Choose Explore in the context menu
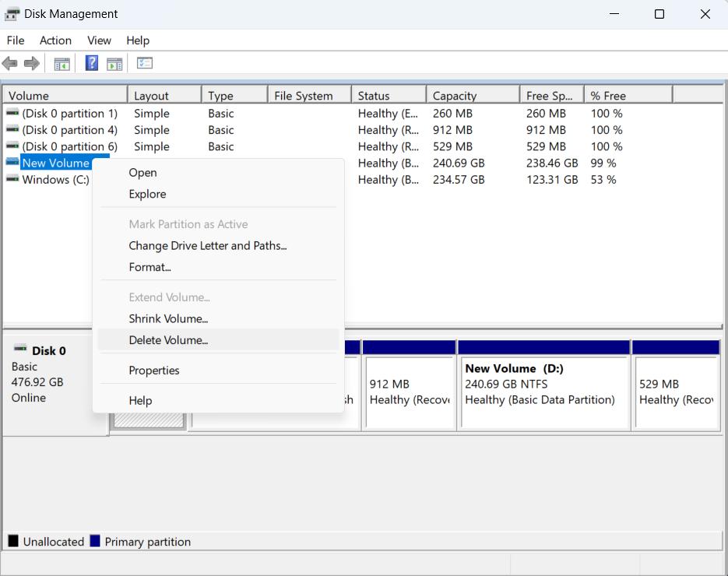This screenshot has width=728, height=576. tap(218, 194)
